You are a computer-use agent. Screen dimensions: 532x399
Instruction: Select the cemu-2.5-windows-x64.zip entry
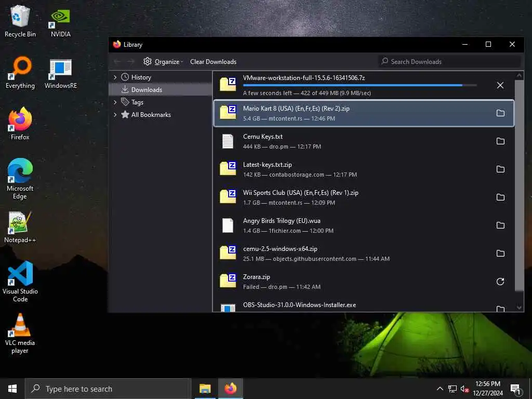[x=364, y=254]
